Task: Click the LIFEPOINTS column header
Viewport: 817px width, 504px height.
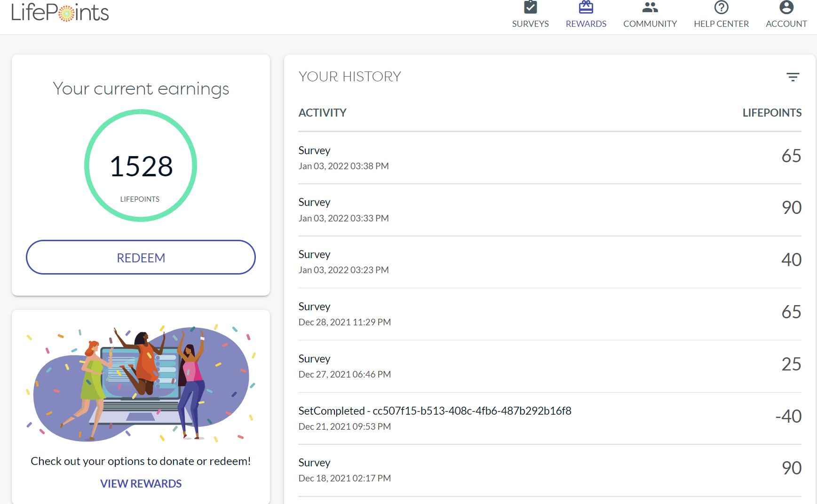Action: [772, 113]
